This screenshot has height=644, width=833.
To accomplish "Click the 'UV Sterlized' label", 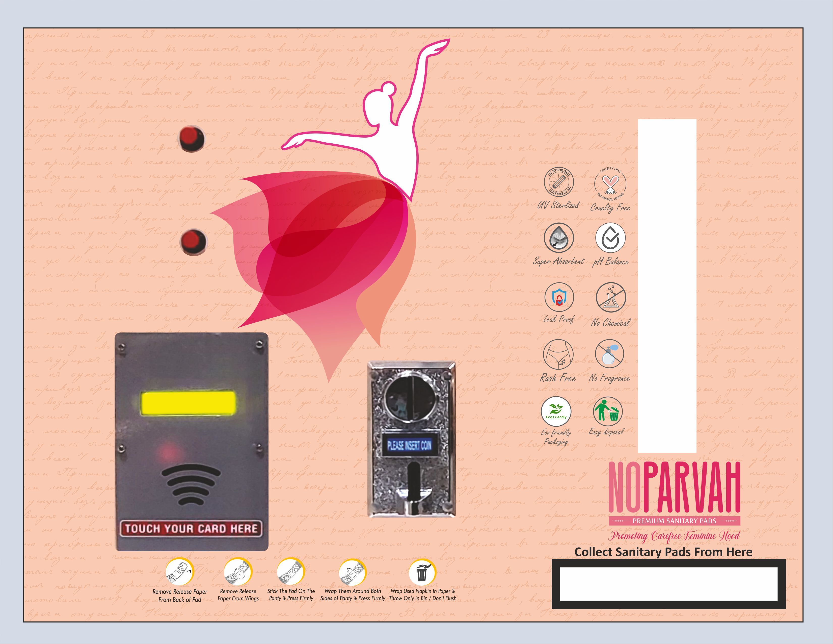I will pyautogui.click(x=558, y=205).
